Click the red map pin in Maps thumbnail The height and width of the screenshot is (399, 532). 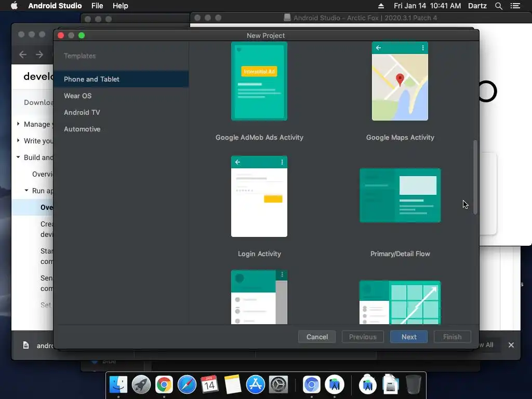pyautogui.click(x=400, y=79)
